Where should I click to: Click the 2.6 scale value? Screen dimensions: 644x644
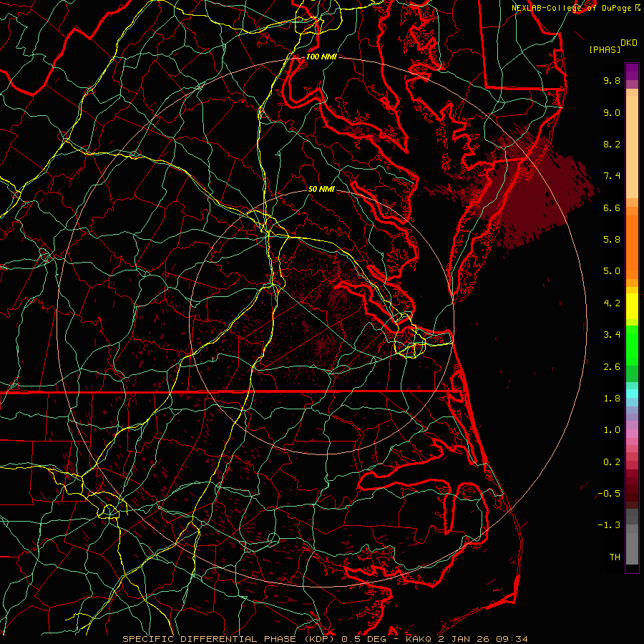pos(612,367)
